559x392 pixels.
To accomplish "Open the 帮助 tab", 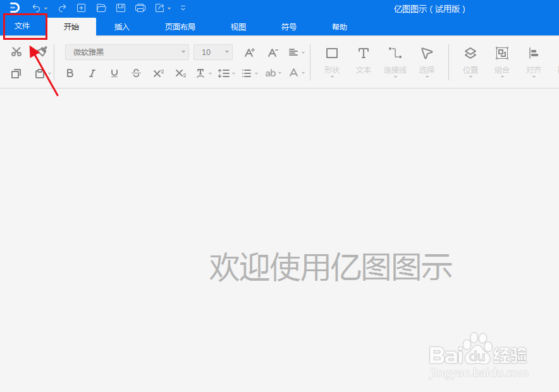I will click(x=340, y=27).
